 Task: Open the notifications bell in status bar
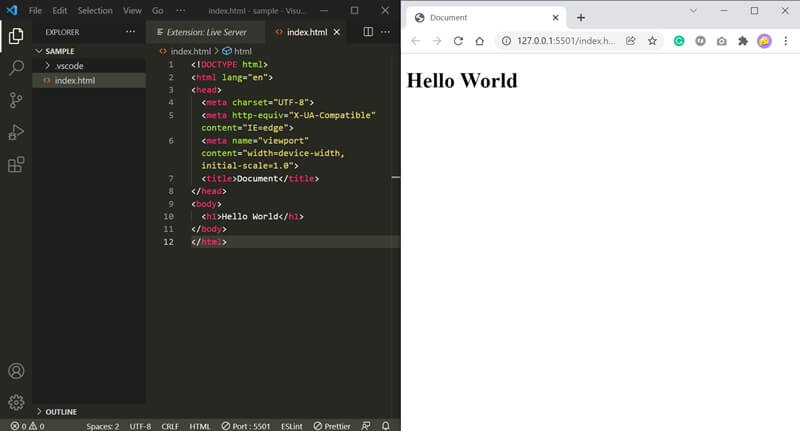(x=386, y=425)
